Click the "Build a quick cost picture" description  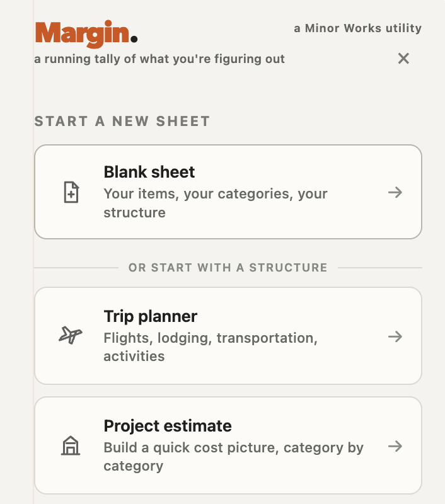[233, 457]
